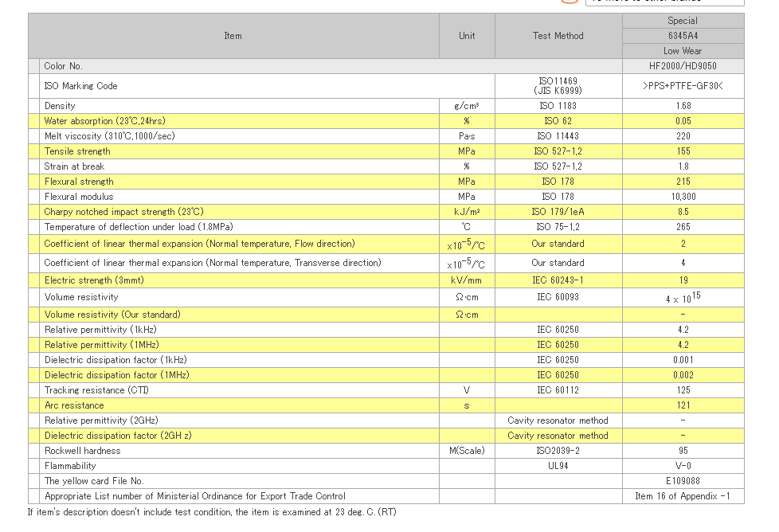Select the "Rockwell hardness" row label
Image resolution: width=779 pixels, height=532 pixels.
coord(83,451)
